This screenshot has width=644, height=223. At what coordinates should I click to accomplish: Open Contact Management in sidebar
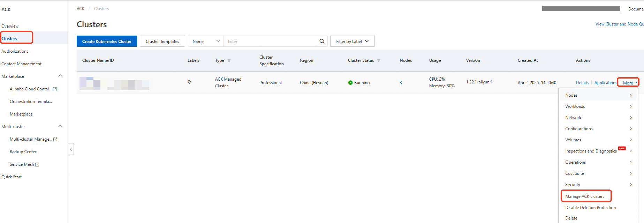[x=22, y=64]
